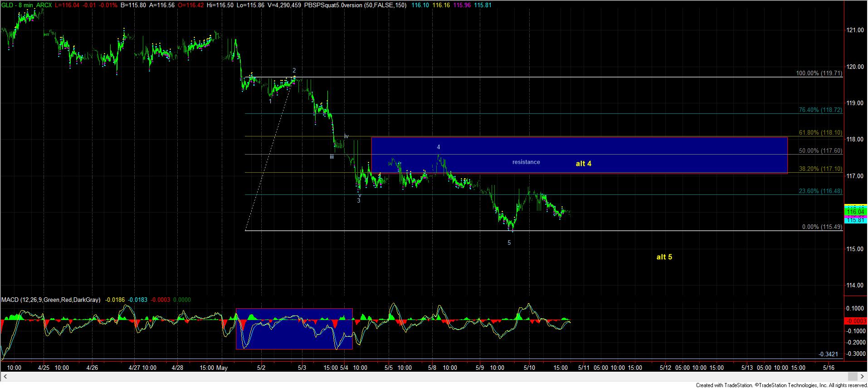Click the 'alt 5' yellow label
Image resolution: width=868 pixels, height=388 pixels.
coord(664,257)
